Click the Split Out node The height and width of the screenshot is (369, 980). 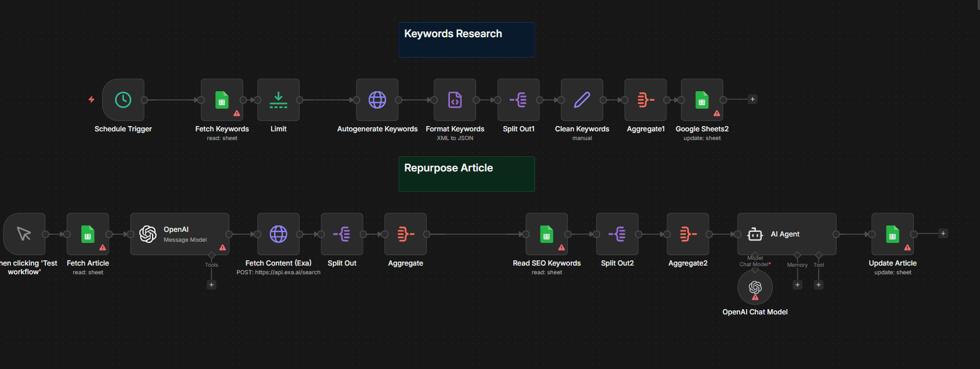coord(342,234)
